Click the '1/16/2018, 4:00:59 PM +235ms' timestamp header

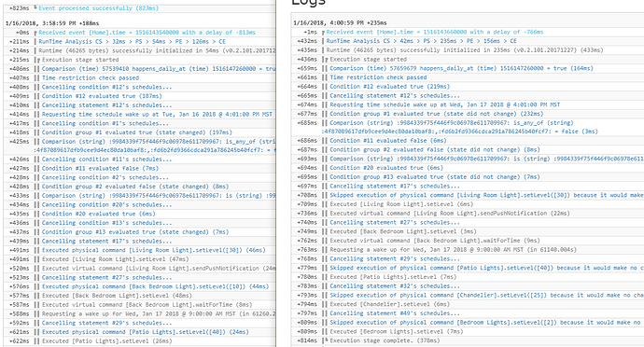tap(340, 23)
